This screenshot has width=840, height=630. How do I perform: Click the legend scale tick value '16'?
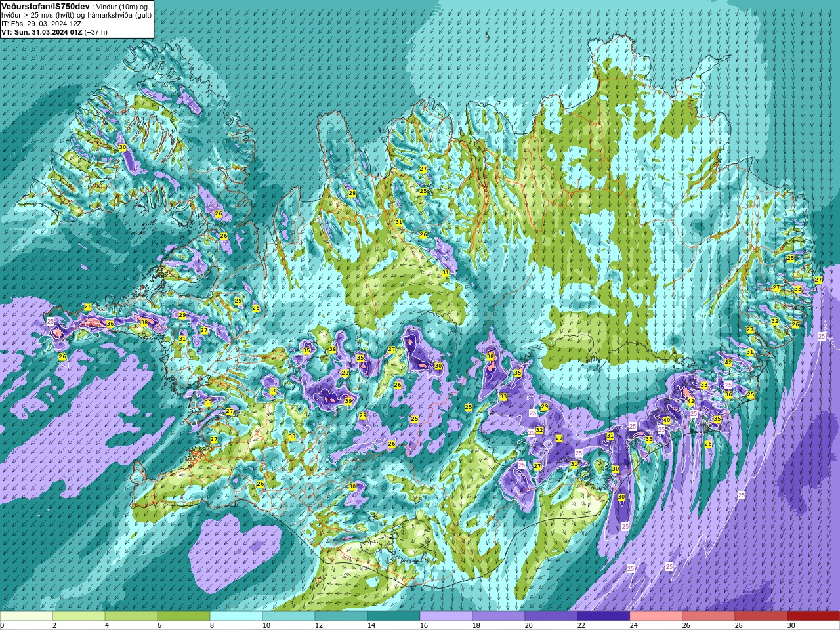[x=424, y=625]
